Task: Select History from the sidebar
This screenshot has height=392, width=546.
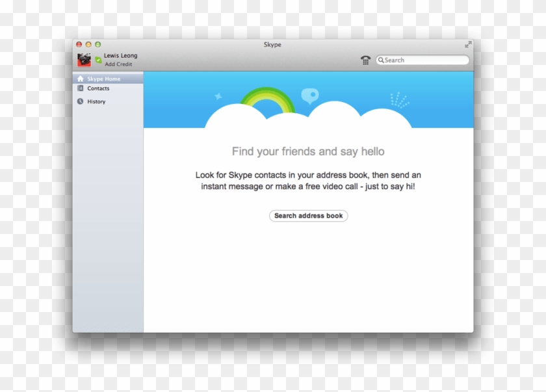Action: (96, 101)
